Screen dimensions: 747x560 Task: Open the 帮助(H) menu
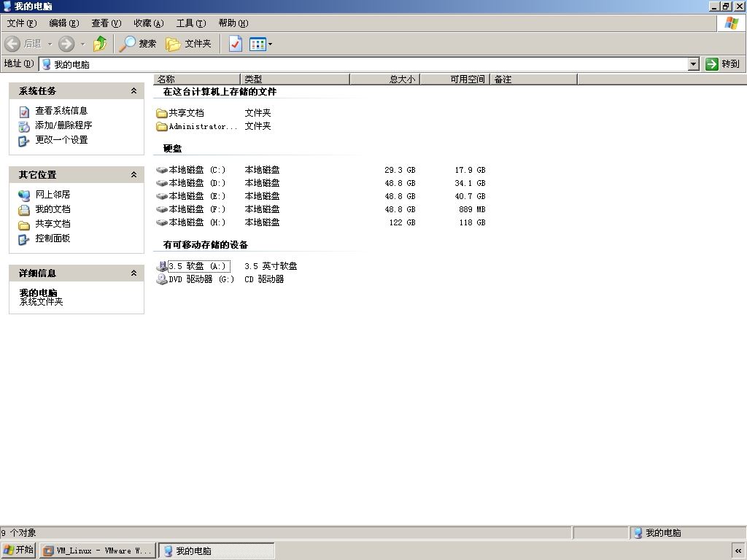pos(233,23)
